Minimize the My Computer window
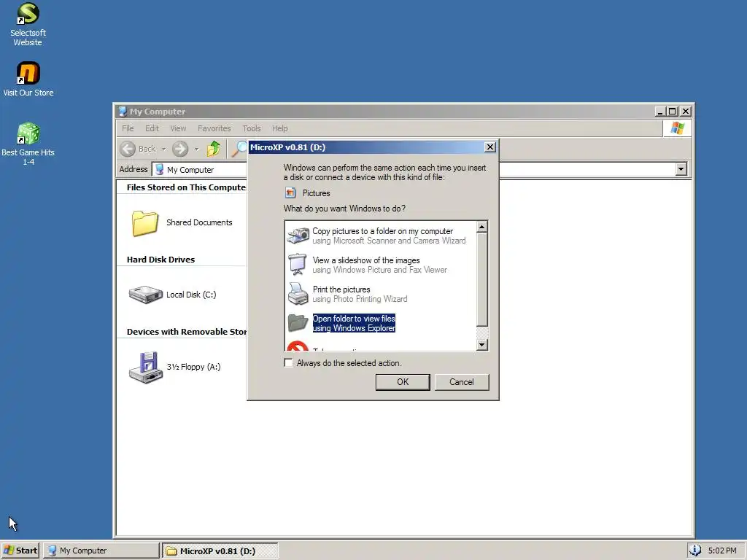This screenshot has width=747, height=560. pyautogui.click(x=659, y=112)
